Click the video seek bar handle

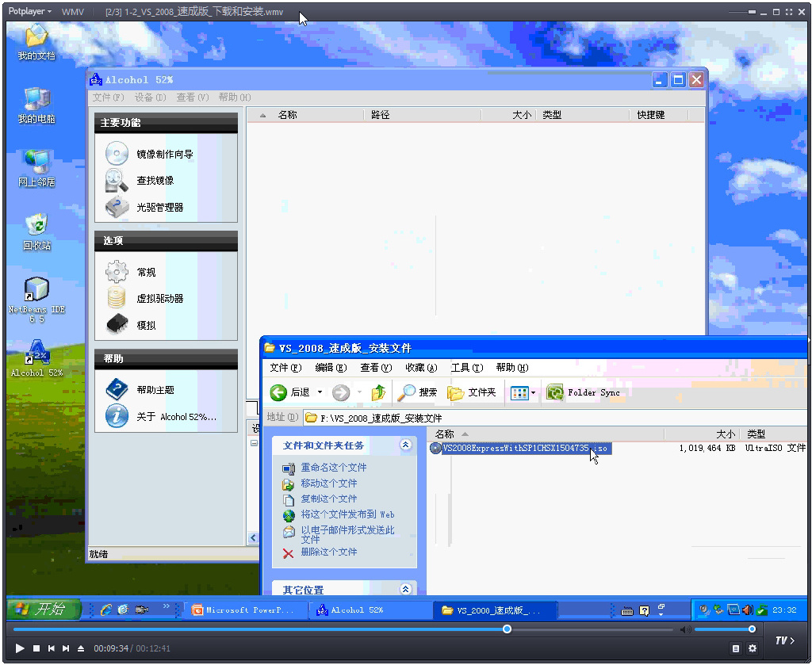point(507,629)
